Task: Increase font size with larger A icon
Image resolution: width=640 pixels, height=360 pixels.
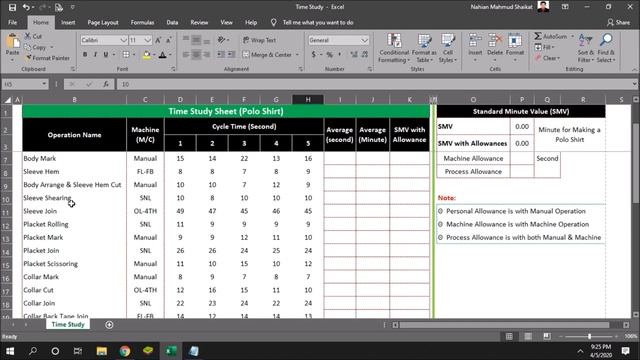Action: pos(158,40)
